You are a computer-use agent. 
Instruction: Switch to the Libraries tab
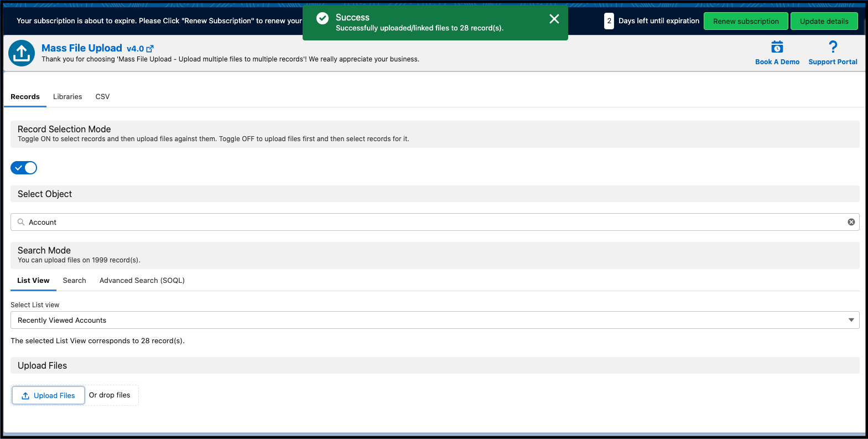click(x=67, y=97)
